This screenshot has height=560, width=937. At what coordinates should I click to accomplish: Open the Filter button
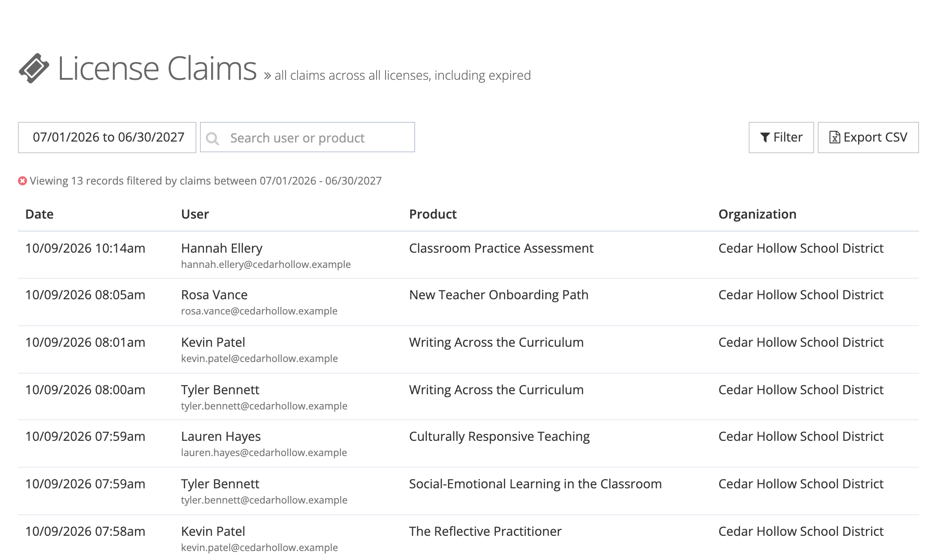pyautogui.click(x=781, y=138)
